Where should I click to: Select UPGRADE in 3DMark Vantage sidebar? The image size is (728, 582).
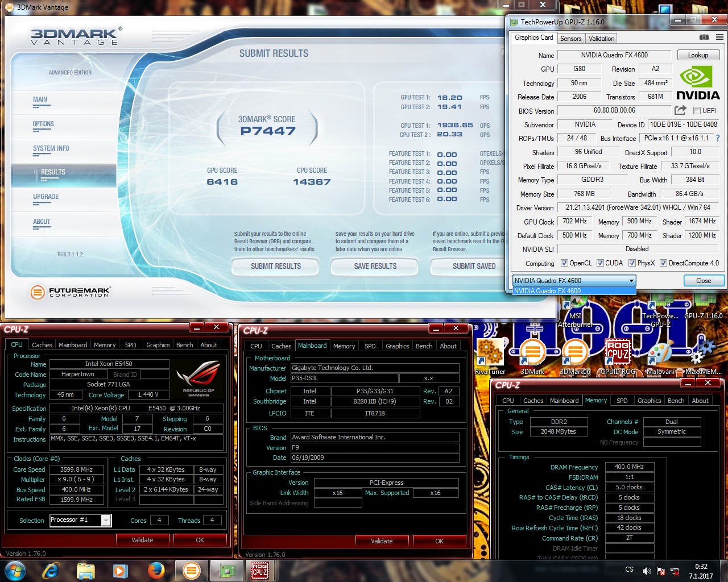coord(46,197)
